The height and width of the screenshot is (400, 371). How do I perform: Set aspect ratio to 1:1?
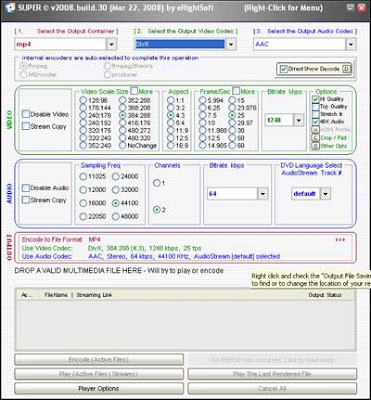coord(171,100)
